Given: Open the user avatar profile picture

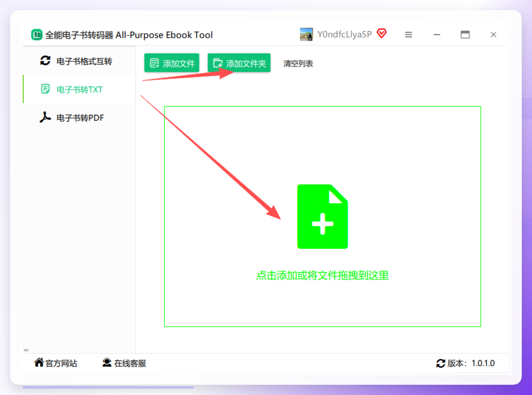Looking at the screenshot, I should [307, 34].
